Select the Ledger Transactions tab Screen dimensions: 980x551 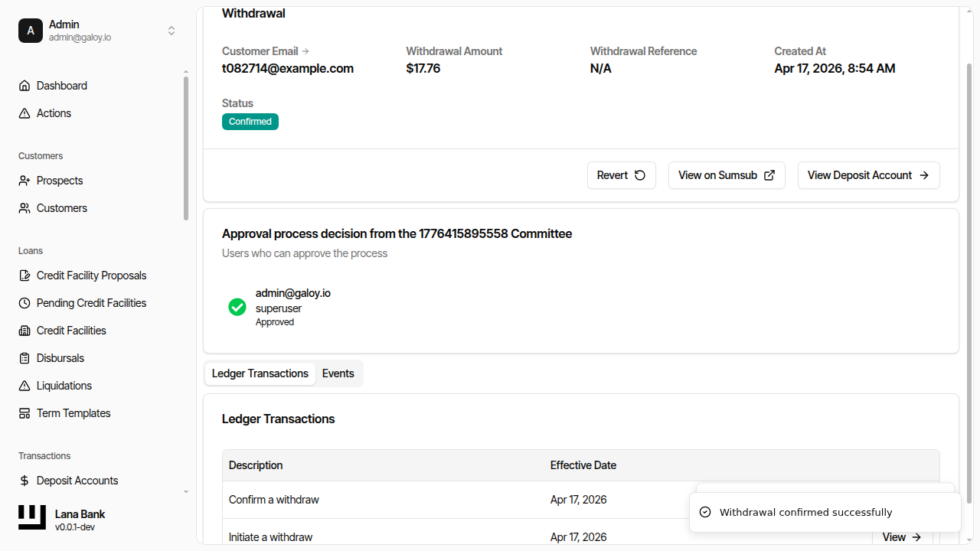260,373
